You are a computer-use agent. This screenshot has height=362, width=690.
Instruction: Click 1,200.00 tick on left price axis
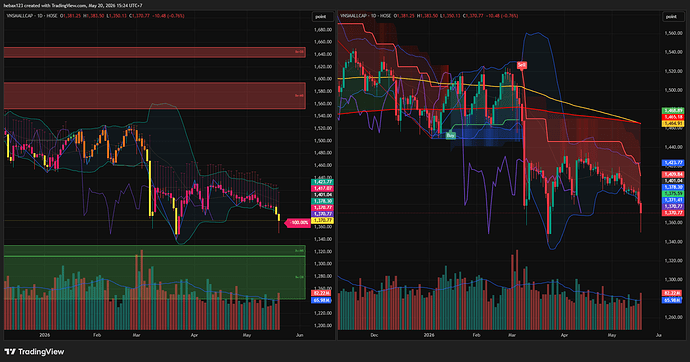pos(323,325)
